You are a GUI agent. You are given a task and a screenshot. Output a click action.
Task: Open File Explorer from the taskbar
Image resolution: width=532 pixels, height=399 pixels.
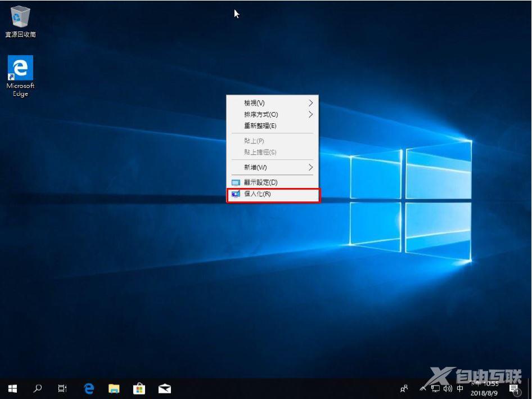[114, 388]
